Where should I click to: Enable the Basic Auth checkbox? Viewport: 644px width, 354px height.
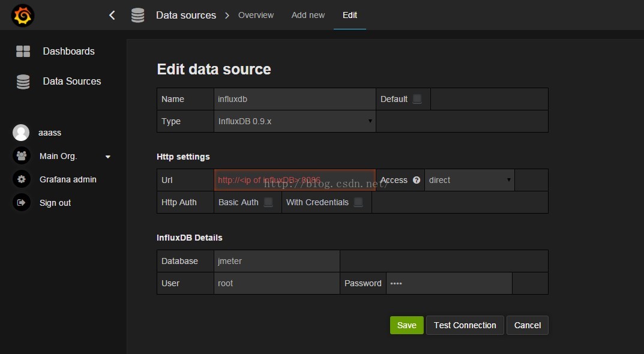(268, 202)
